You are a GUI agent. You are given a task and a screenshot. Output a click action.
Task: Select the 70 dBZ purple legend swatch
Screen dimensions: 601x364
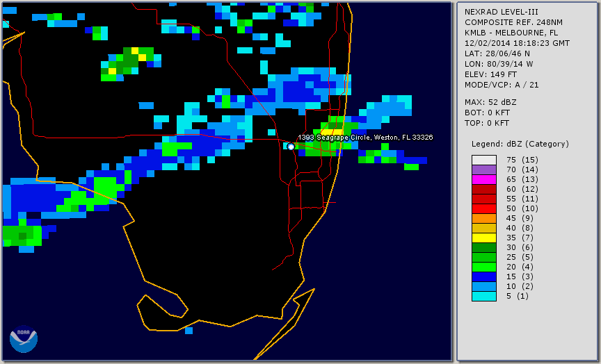(x=483, y=169)
